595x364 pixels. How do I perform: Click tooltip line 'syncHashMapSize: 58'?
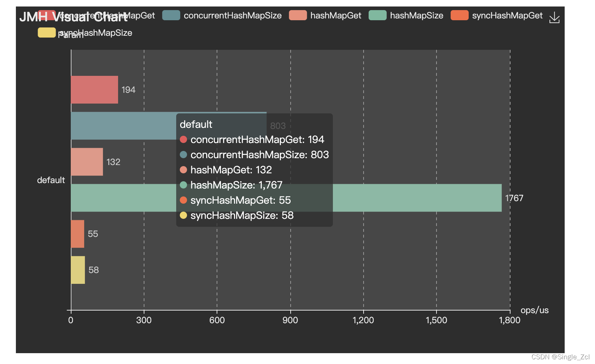tap(237, 215)
